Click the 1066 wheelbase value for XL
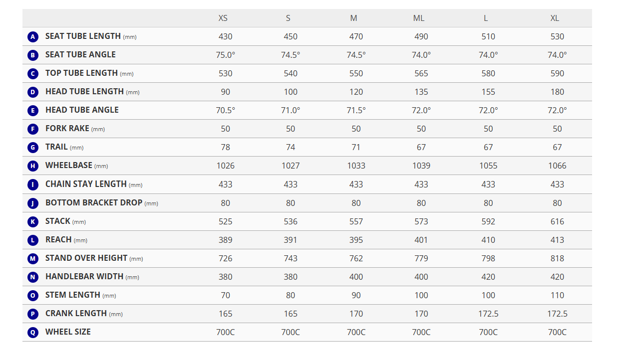This screenshot has height=364, width=634. pyautogui.click(x=557, y=166)
